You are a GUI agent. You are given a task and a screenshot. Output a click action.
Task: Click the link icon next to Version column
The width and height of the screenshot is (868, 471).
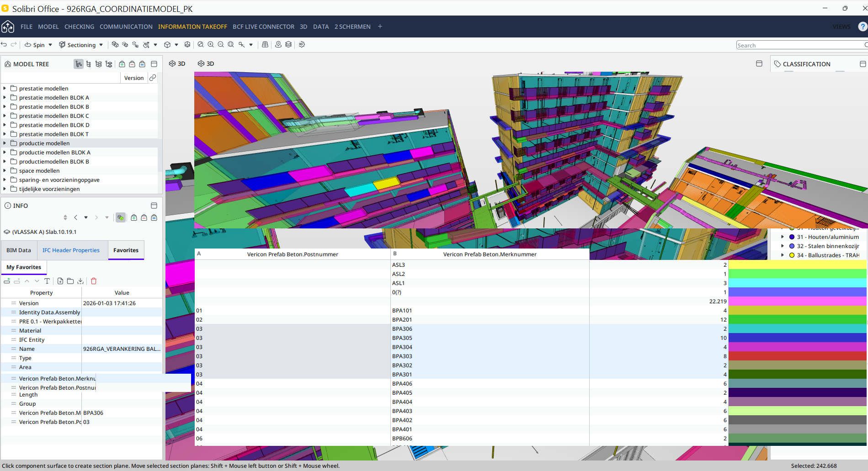(153, 78)
